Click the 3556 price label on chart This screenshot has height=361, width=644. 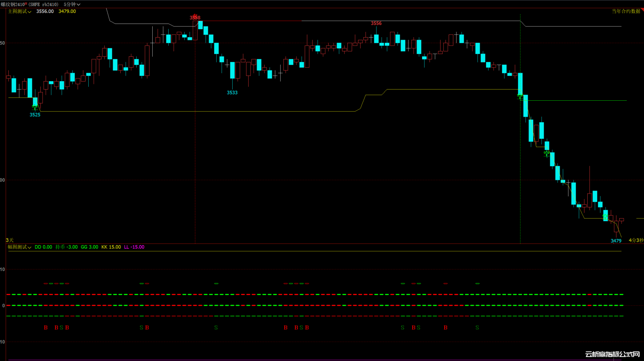pos(376,23)
